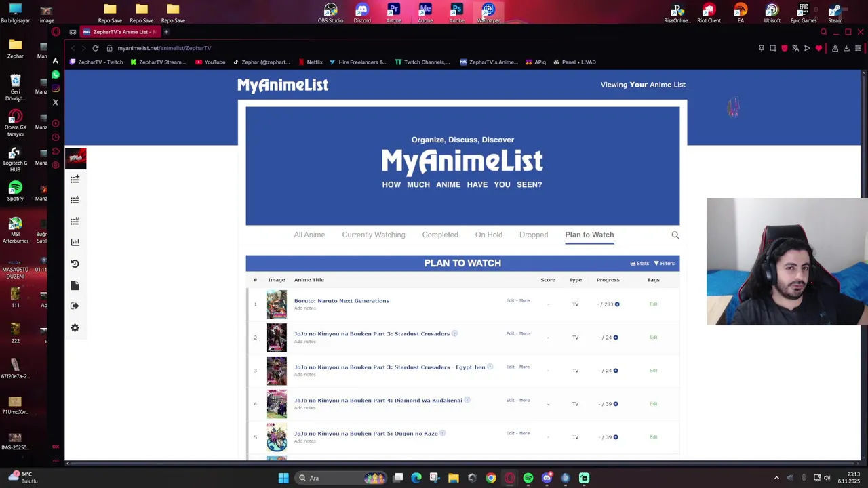Click the Opera ad blocker shield icon

coord(784,48)
